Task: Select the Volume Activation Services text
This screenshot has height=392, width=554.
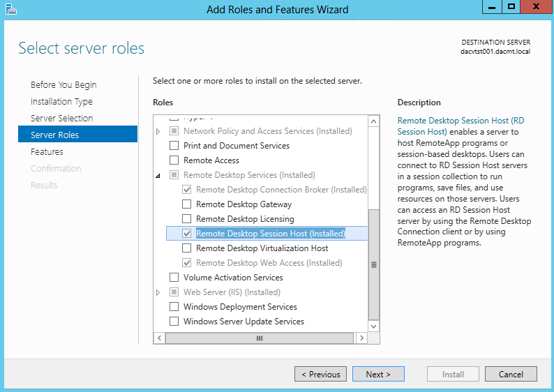Action: (x=233, y=278)
